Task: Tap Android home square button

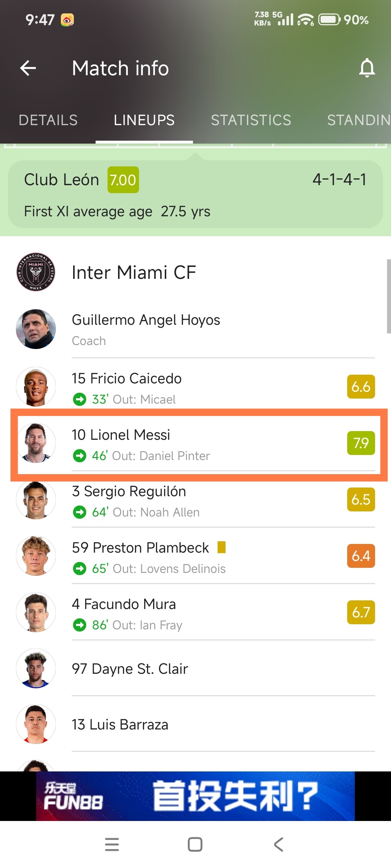Action: coord(195,844)
